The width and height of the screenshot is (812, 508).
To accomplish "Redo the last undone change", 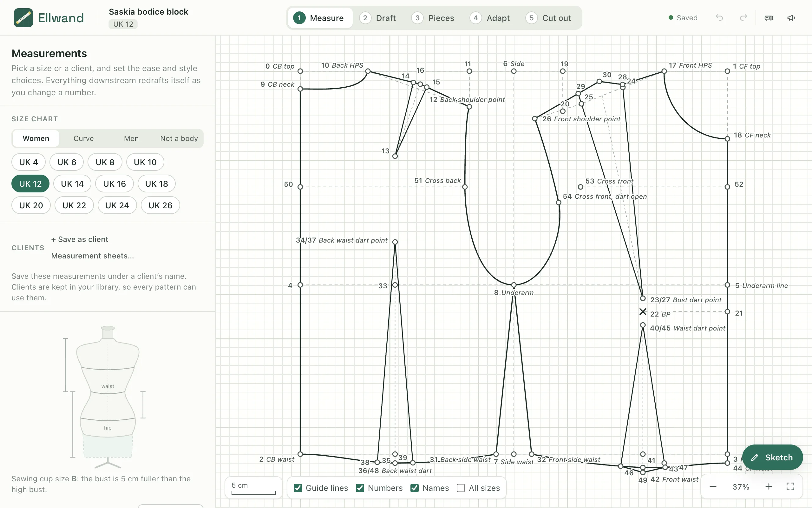I will coord(743,18).
